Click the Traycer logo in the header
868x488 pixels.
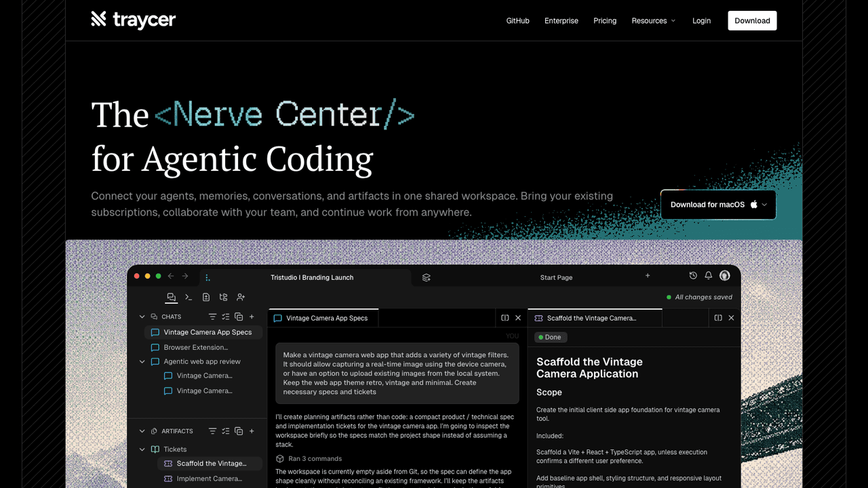[x=134, y=20]
